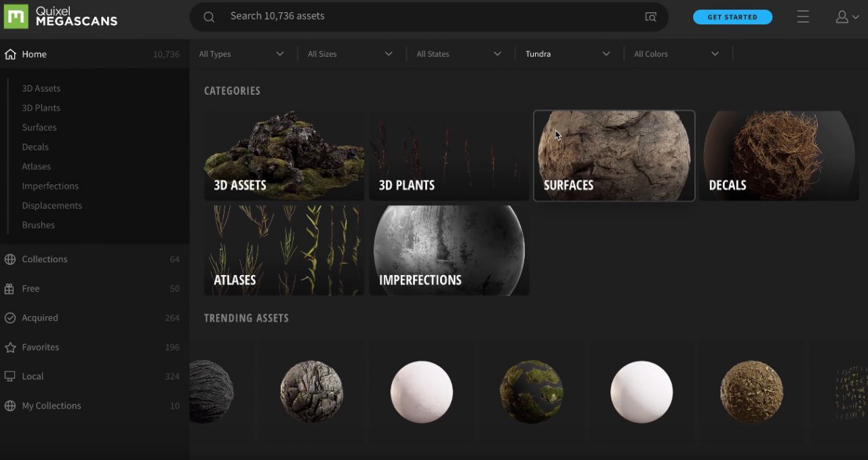
Task: Select Atlases in the sidebar
Action: [x=37, y=167]
